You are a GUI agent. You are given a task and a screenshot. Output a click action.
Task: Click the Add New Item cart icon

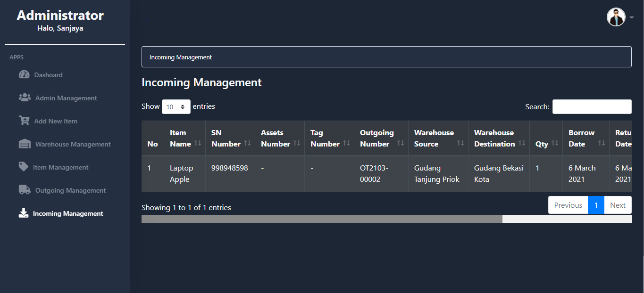(24, 121)
